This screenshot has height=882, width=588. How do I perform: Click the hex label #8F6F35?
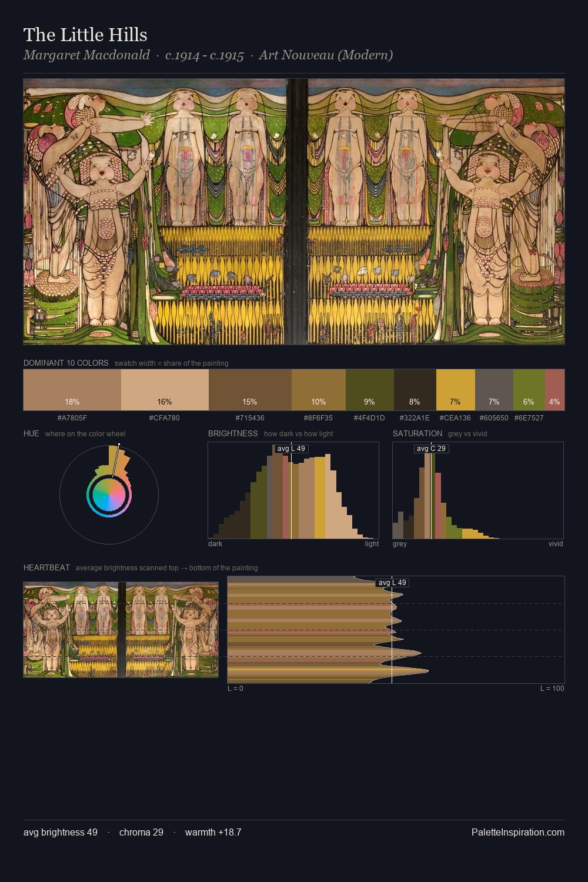pyautogui.click(x=318, y=418)
